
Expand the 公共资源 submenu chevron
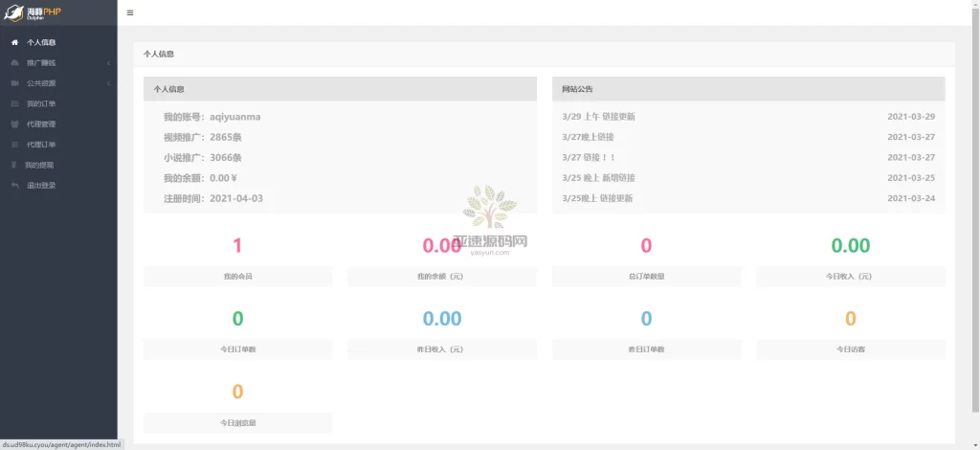coord(108,83)
